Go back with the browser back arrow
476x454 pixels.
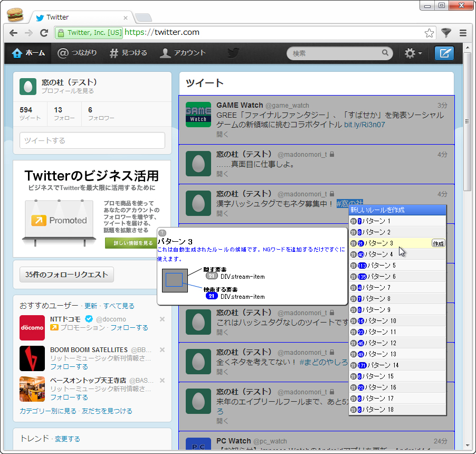point(13,33)
